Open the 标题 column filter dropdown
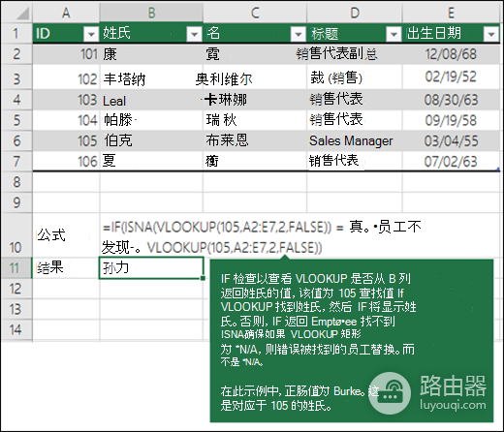 click(x=394, y=34)
